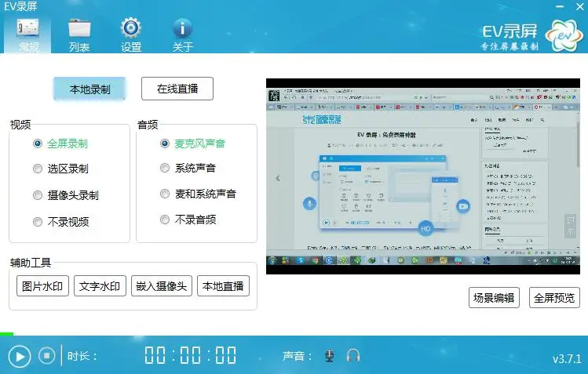Minimize the EV录屏 window

point(559,7)
